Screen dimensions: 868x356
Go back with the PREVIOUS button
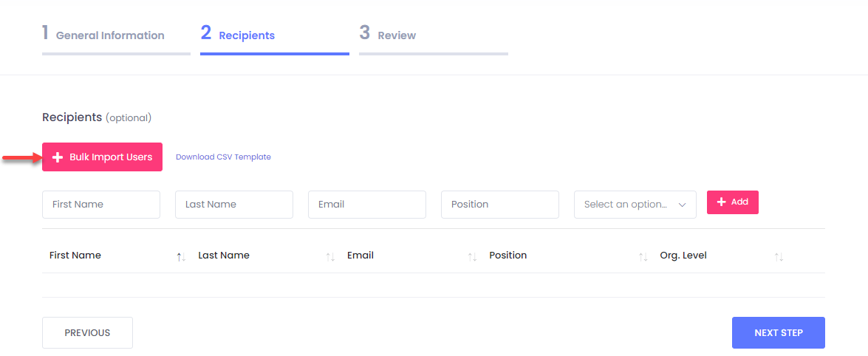pyautogui.click(x=87, y=333)
